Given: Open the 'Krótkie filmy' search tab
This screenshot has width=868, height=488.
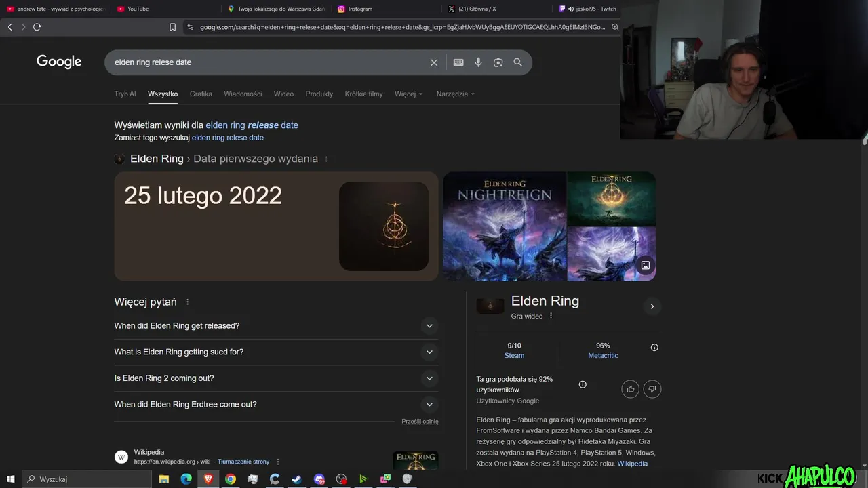Looking at the screenshot, I should 363,94.
